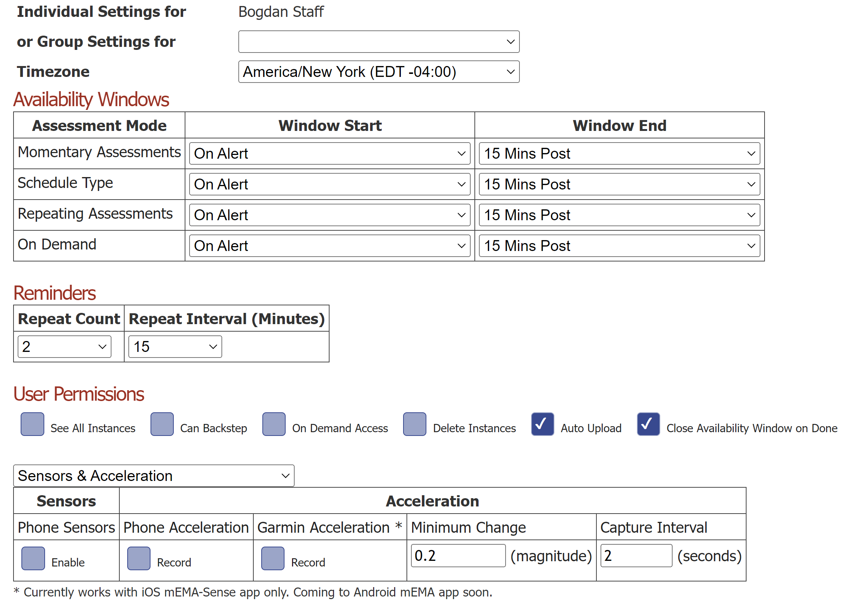Open the Group Settings dropdown

[378, 42]
